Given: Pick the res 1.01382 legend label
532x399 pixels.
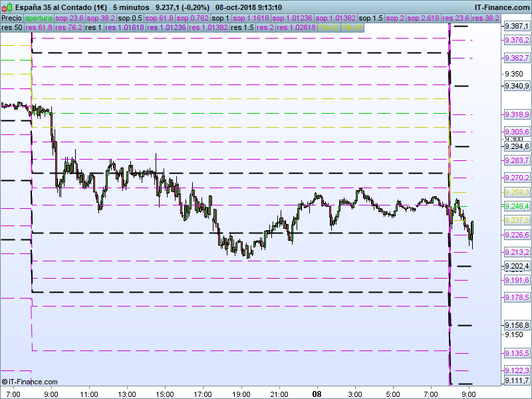Looking at the screenshot, I should point(208,27).
